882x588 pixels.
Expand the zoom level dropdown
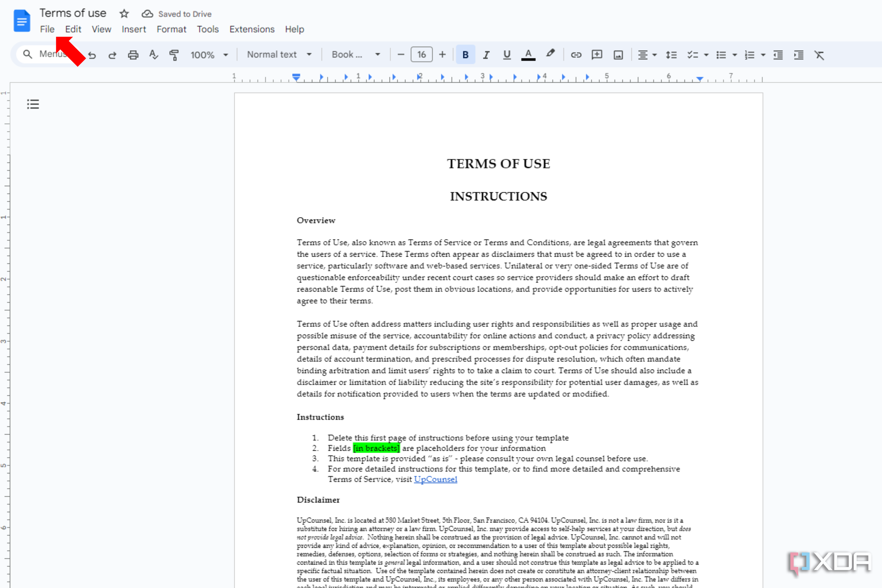226,55
